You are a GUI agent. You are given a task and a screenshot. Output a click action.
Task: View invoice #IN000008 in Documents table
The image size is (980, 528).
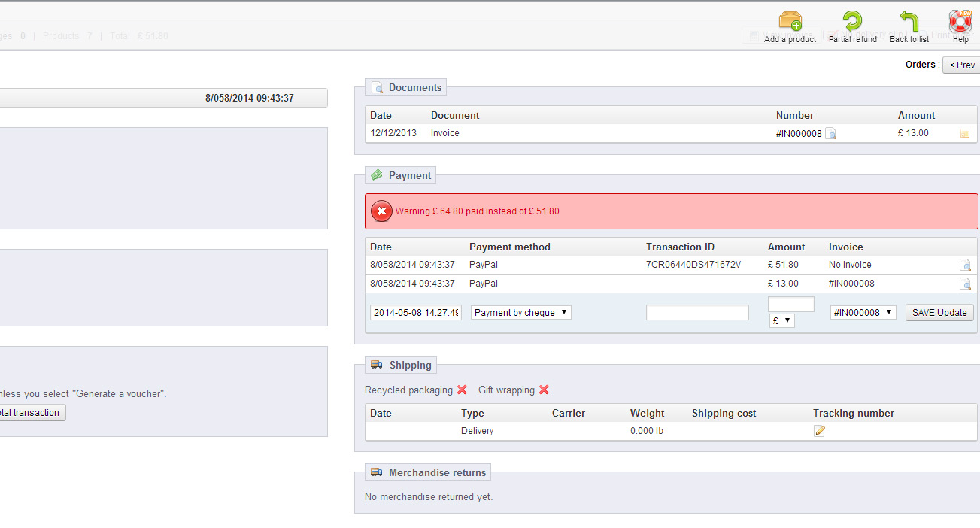click(x=830, y=134)
